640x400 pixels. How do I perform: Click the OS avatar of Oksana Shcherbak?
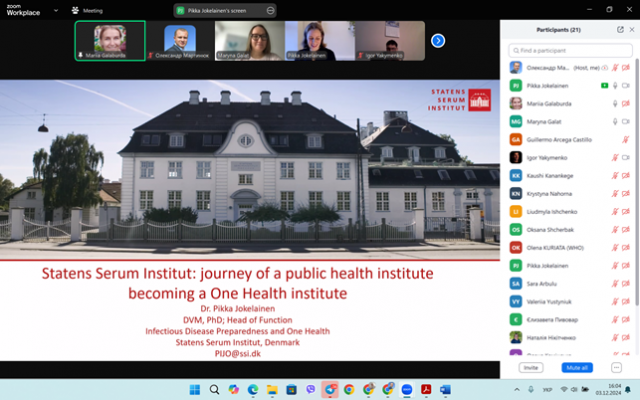click(516, 229)
